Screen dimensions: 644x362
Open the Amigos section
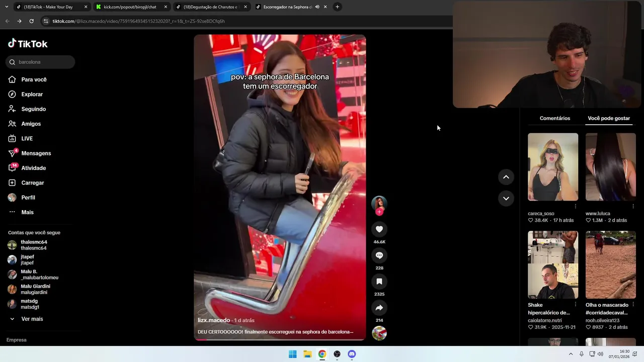[x=25, y=124]
